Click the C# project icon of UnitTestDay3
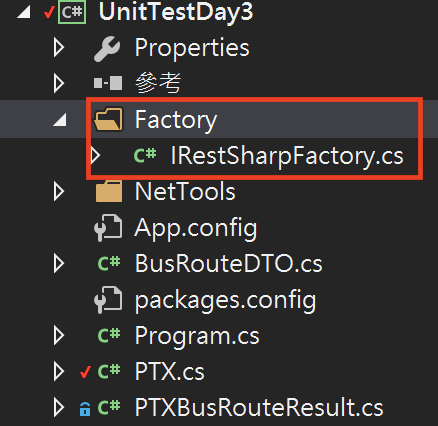This screenshot has height=426, width=438. click(72, 12)
